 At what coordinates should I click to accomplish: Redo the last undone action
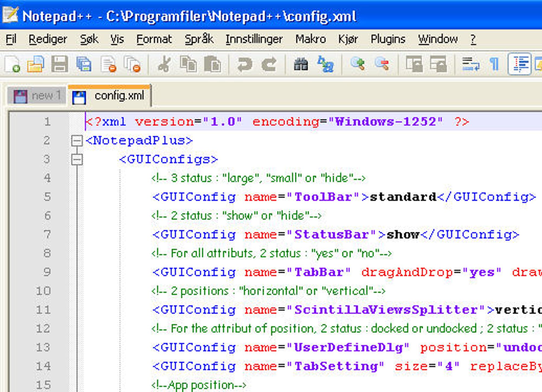tap(269, 64)
